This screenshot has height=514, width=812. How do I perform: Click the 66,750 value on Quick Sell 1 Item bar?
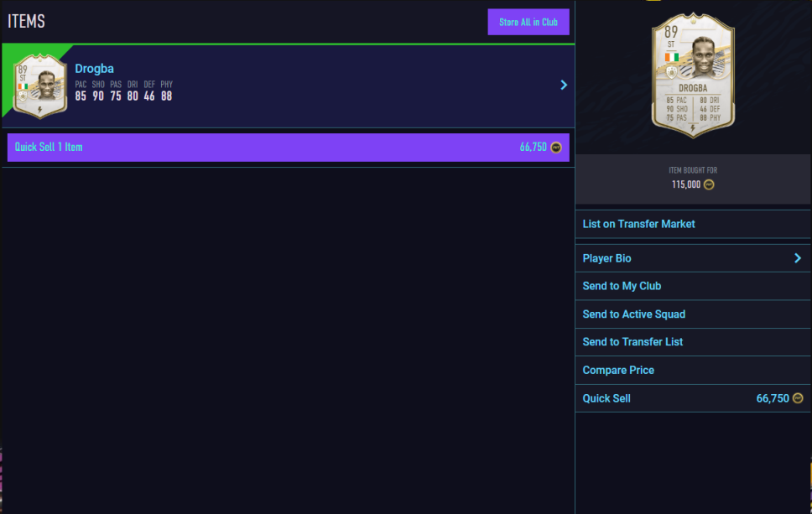(x=534, y=148)
